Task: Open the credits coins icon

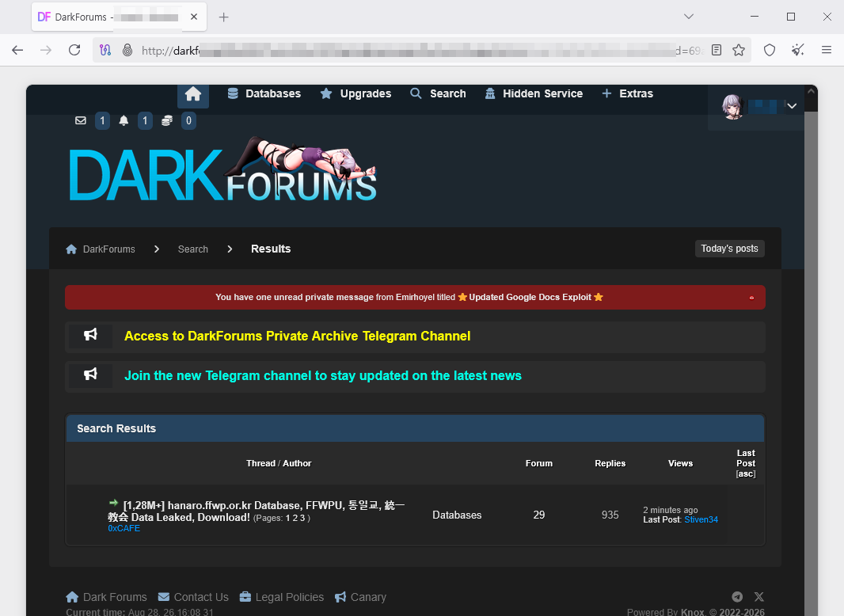Action: 167,120
